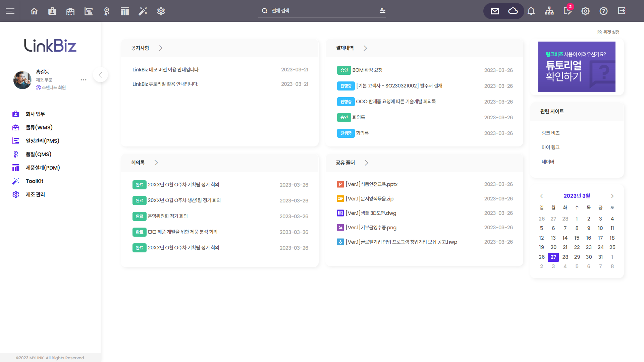
Task: Collapse the left sidebar with arrow button
Action: pyautogui.click(x=100, y=75)
